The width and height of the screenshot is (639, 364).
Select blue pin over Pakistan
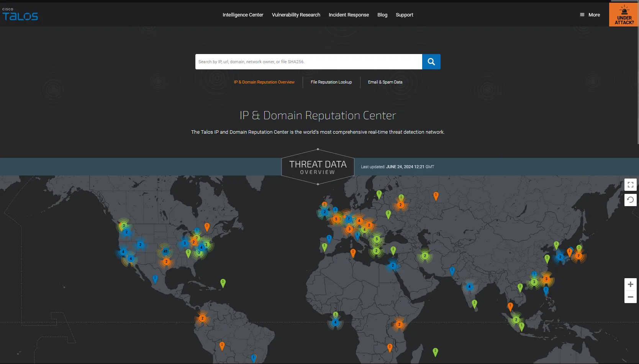click(x=452, y=271)
